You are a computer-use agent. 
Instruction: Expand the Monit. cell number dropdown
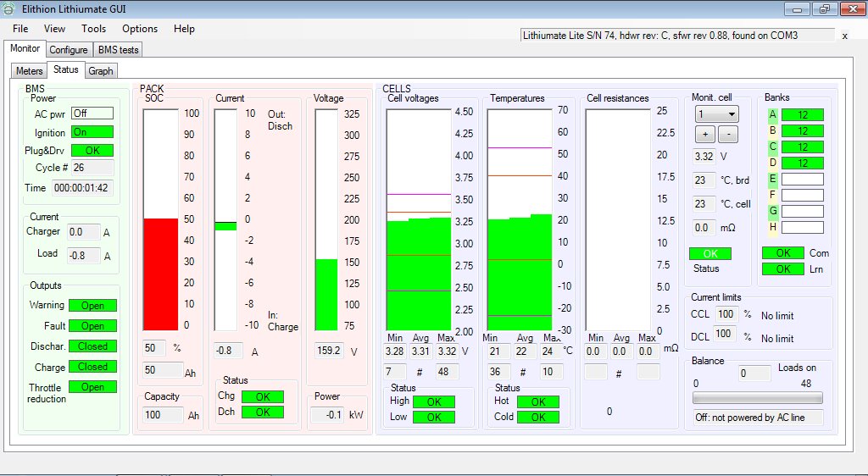pos(717,114)
